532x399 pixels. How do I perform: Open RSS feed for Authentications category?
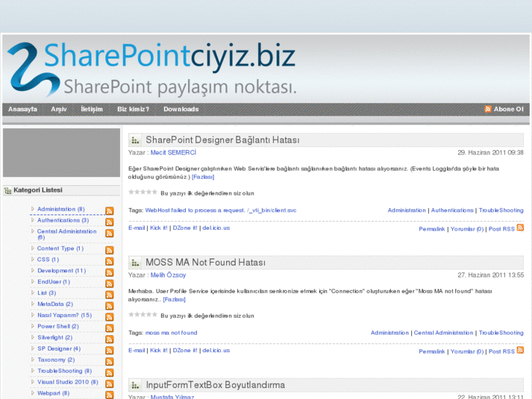pos(109,222)
